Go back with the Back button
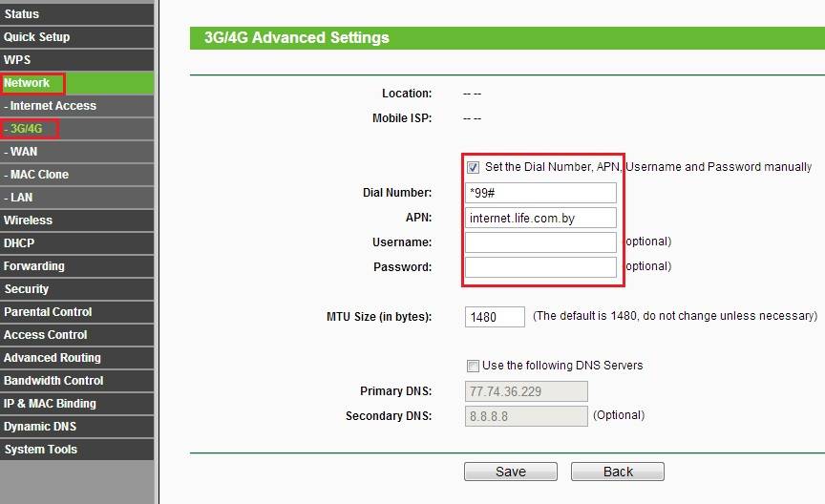Screen dimensions: 825x504 (618, 472)
